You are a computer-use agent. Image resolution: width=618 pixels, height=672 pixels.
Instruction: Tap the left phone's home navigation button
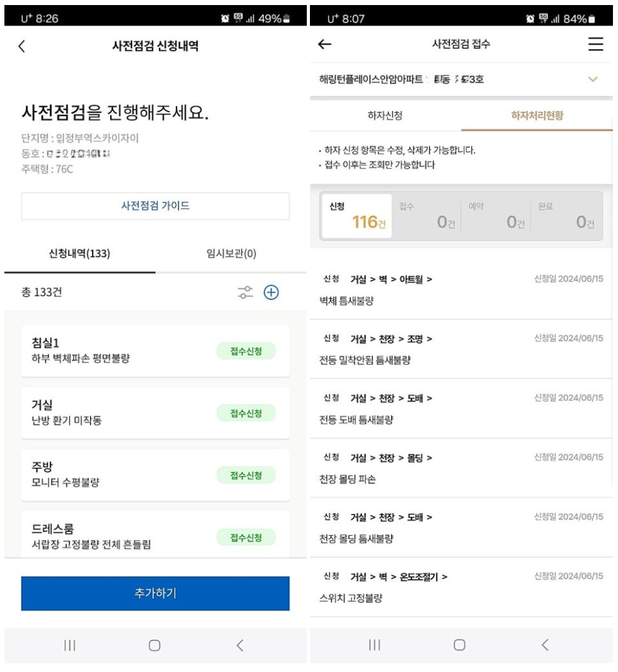155,644
